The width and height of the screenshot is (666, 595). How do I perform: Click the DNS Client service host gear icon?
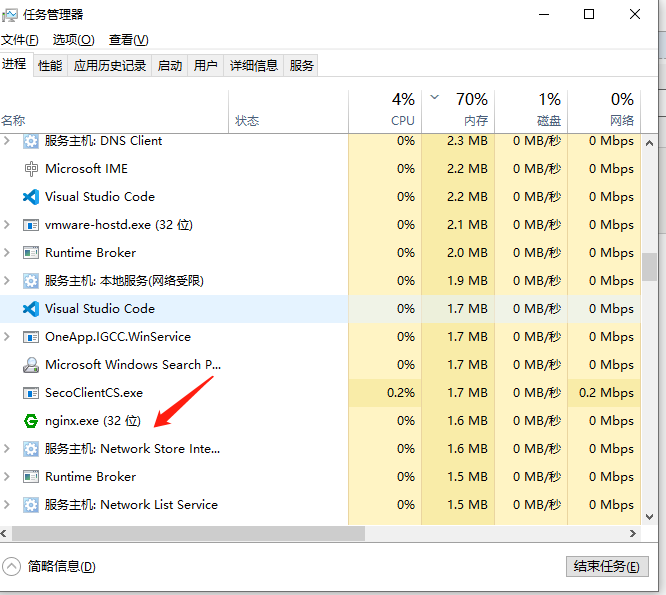tap(31, 141)
